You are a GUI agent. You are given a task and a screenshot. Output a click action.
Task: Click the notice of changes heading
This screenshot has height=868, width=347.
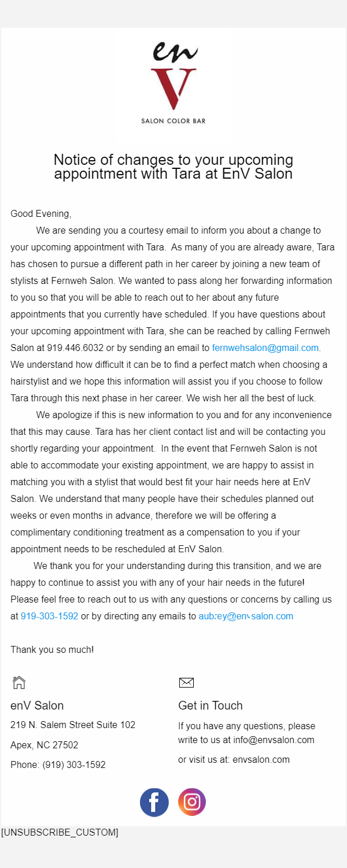[173, 167]
